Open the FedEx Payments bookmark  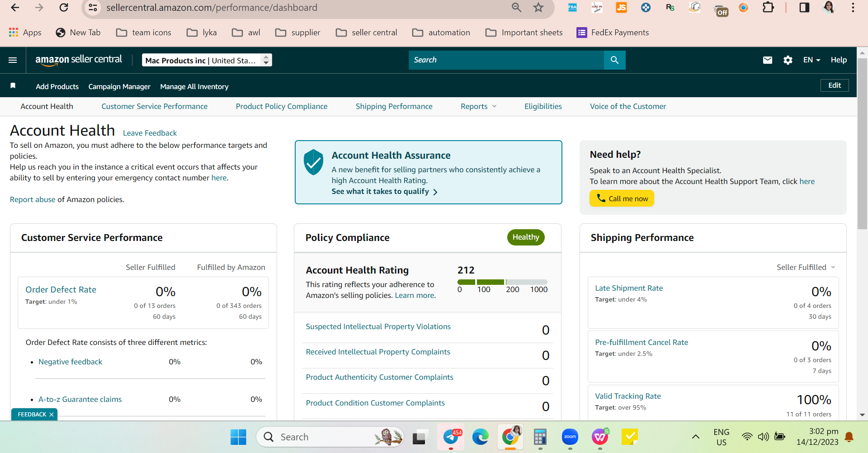tap(613, 33)
